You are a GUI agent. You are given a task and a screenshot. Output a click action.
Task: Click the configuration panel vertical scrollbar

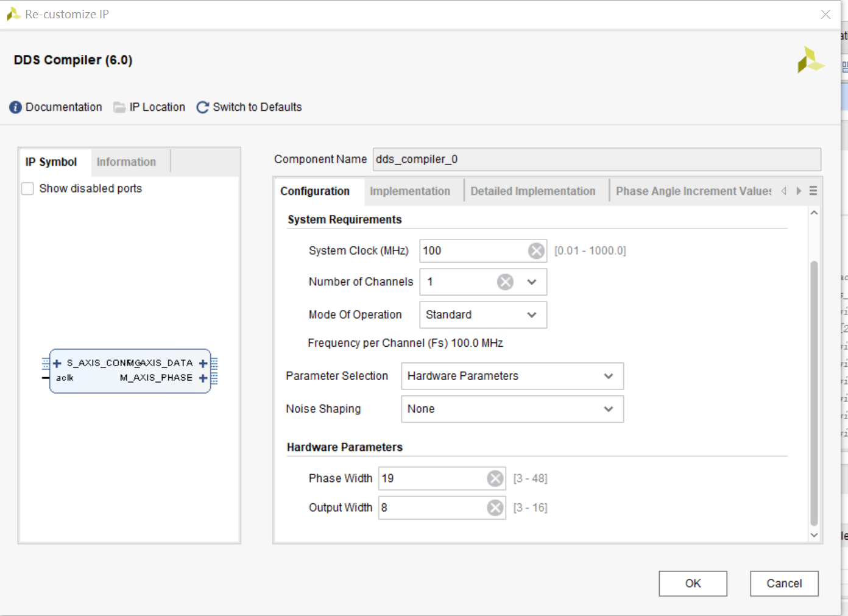point(814,393)
